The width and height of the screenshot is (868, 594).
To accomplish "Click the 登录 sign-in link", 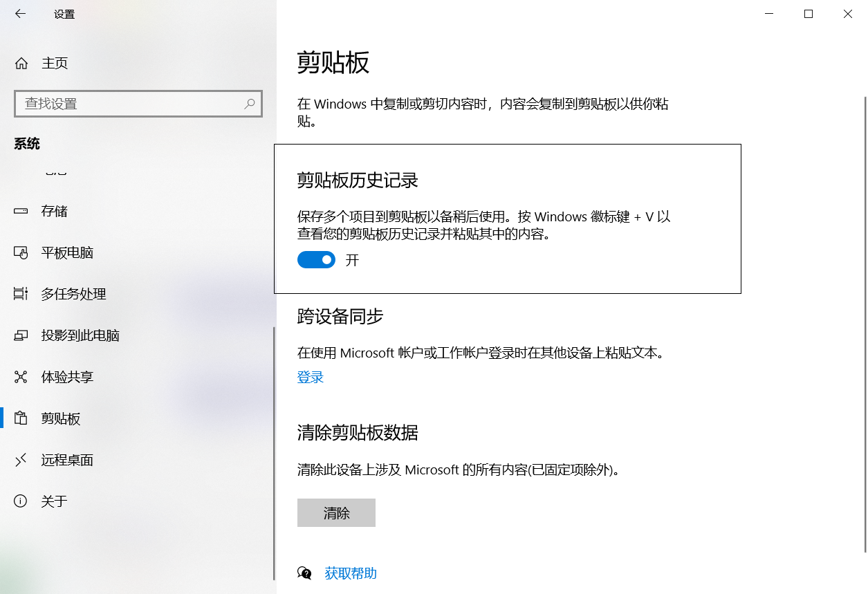I will [309, 377].
